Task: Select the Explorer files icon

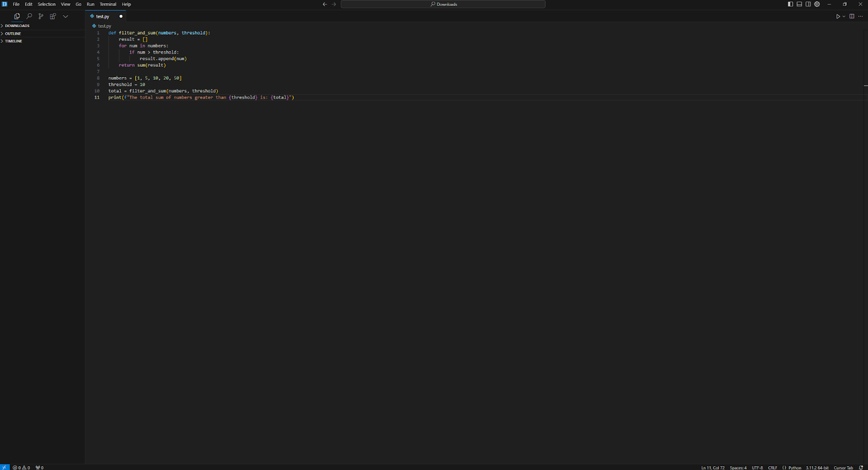Action: (17, 16)
